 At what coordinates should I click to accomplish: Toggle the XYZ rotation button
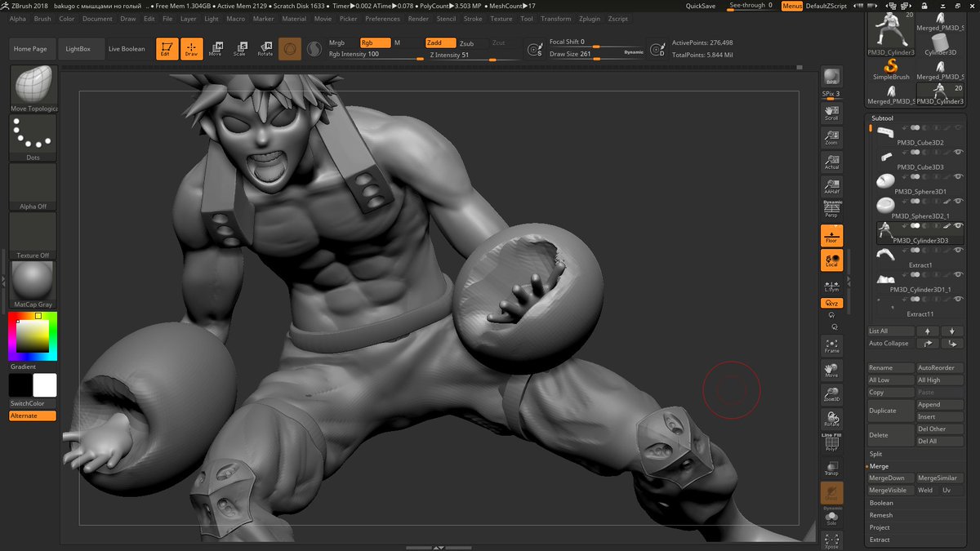point(831,303)
